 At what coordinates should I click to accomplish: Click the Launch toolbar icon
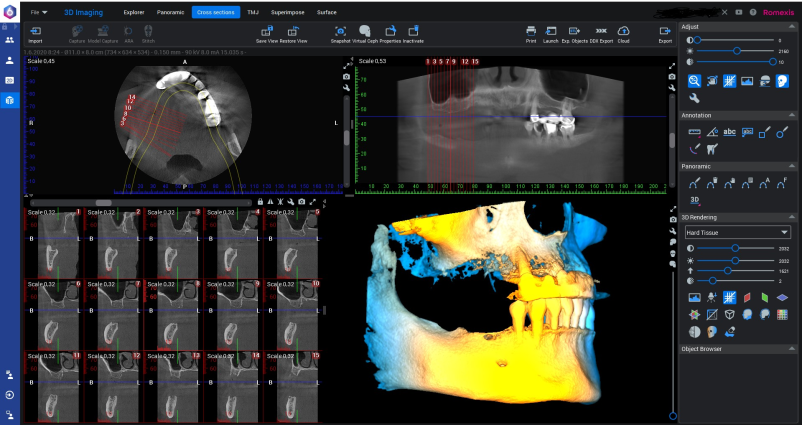tap(550, 34)
